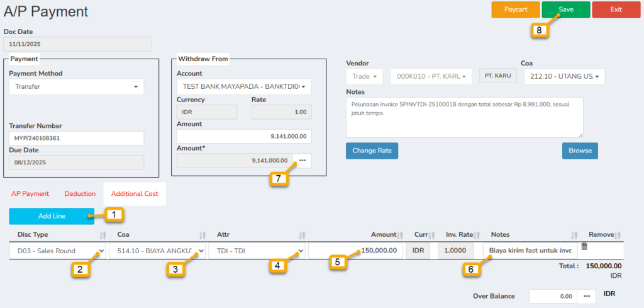Sort table by Amount column arrows
This screenshot has height=308, width=644.
[x=401, y=235]
